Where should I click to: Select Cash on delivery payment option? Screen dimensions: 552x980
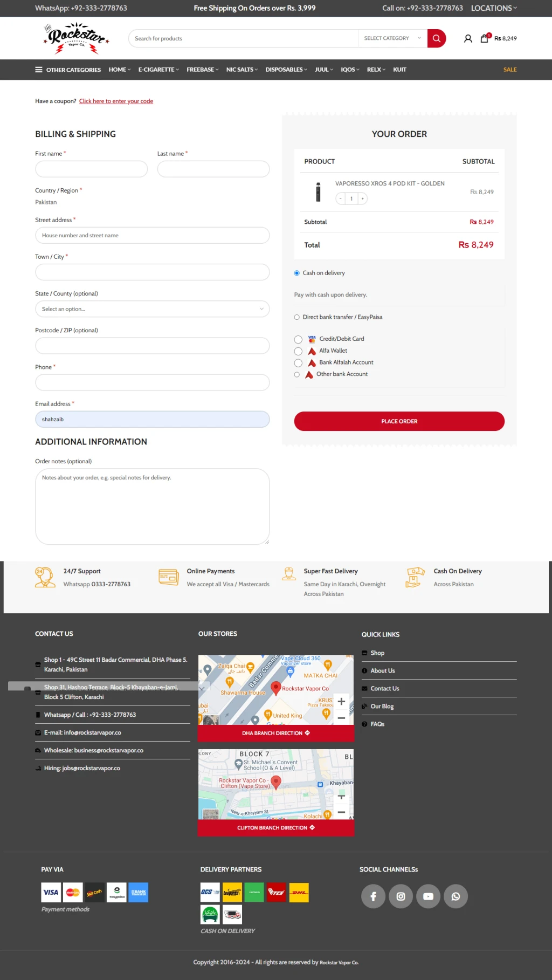tap(297, 273)
